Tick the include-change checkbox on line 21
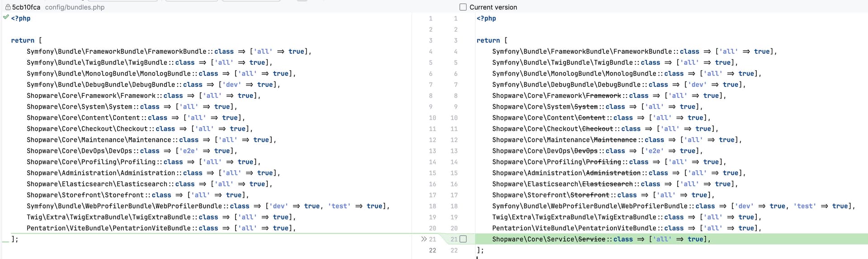 (463, 239)
